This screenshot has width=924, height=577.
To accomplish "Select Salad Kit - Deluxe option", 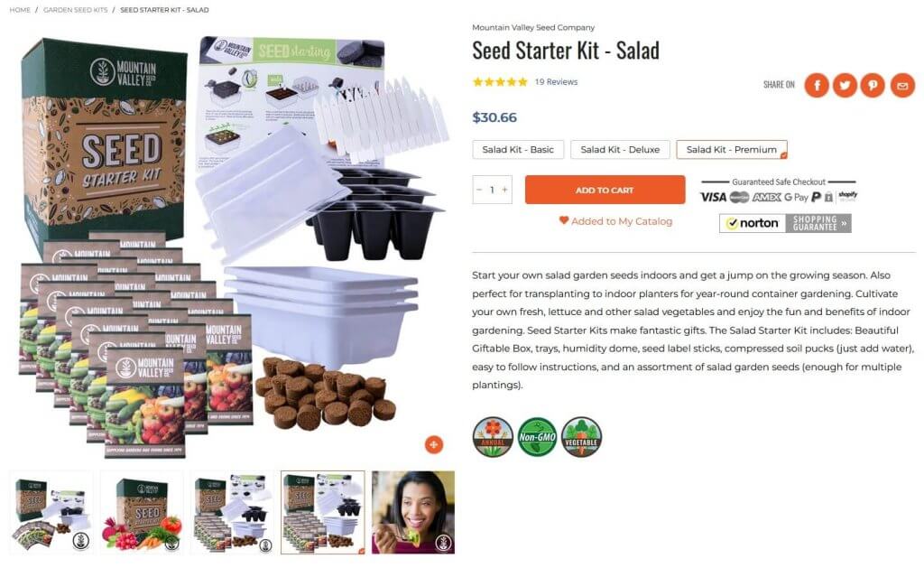I will (x=620, y=150).
